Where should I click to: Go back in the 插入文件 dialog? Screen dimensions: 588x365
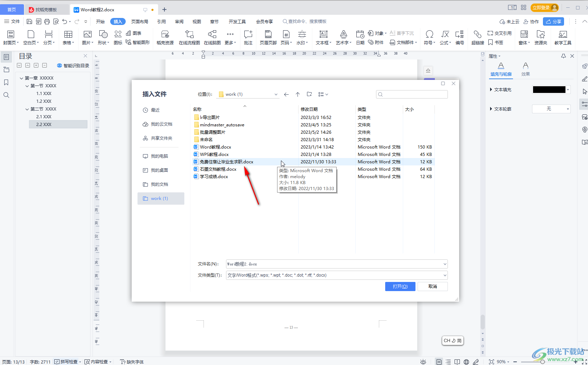(286, 94)
